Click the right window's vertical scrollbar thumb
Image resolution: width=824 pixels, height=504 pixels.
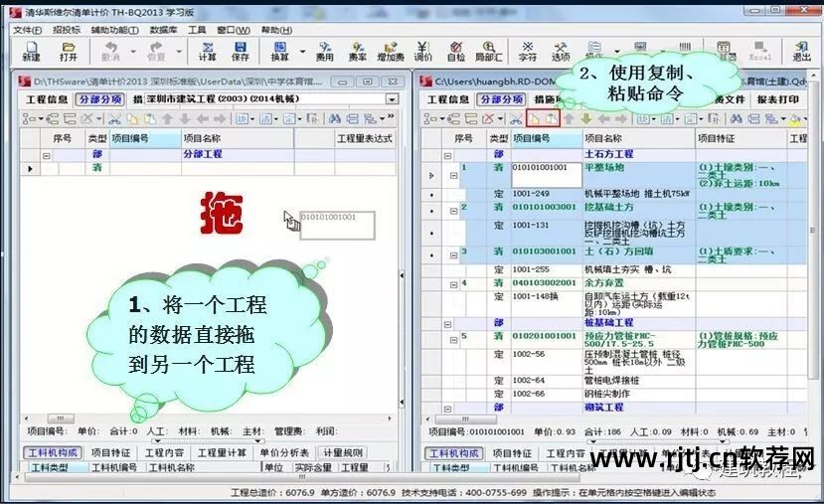click(813, 230)
